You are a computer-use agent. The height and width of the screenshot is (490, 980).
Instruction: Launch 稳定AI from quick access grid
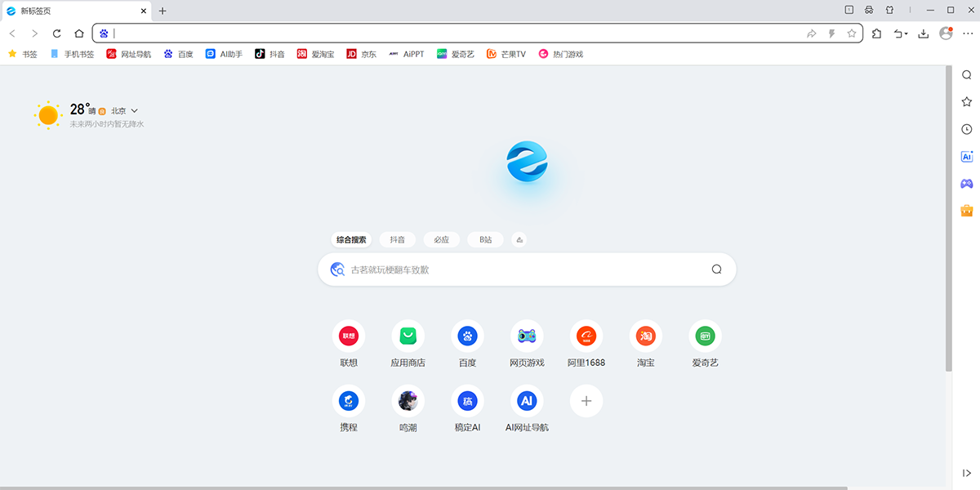[x=467, y=400]
